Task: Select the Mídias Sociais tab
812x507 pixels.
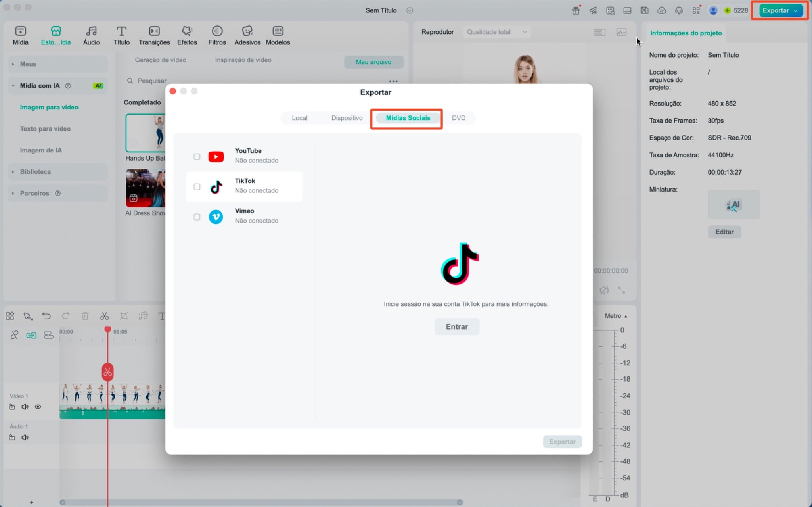Action: (x=408, y=118)
